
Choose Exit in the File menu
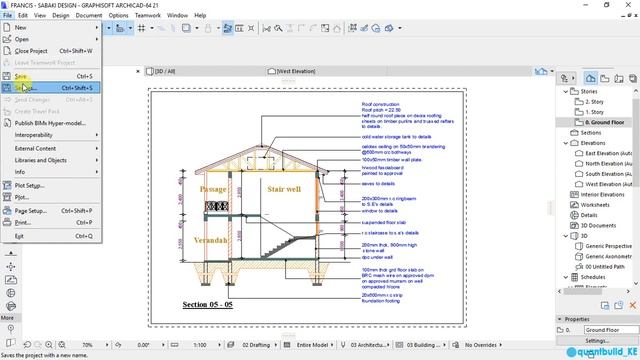coord(51,236)
